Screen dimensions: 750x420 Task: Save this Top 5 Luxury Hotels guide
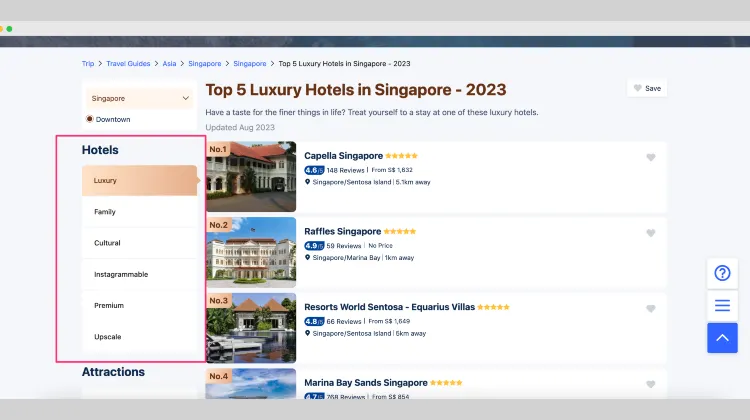coord(647,88)
